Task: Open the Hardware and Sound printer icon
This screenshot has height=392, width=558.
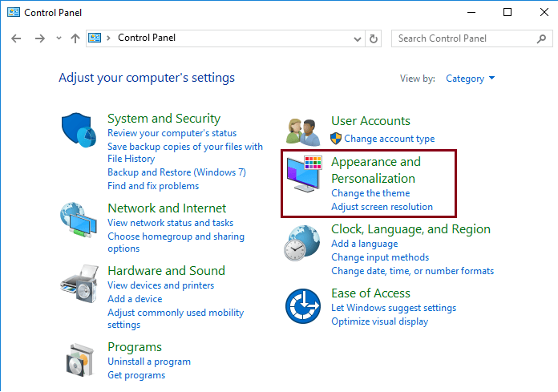Action: point(79,284)
